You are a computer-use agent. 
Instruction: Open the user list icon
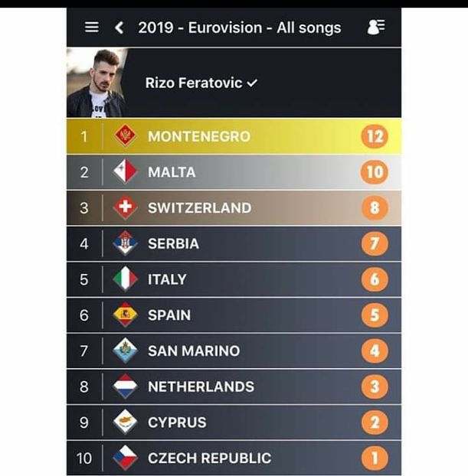375,28
